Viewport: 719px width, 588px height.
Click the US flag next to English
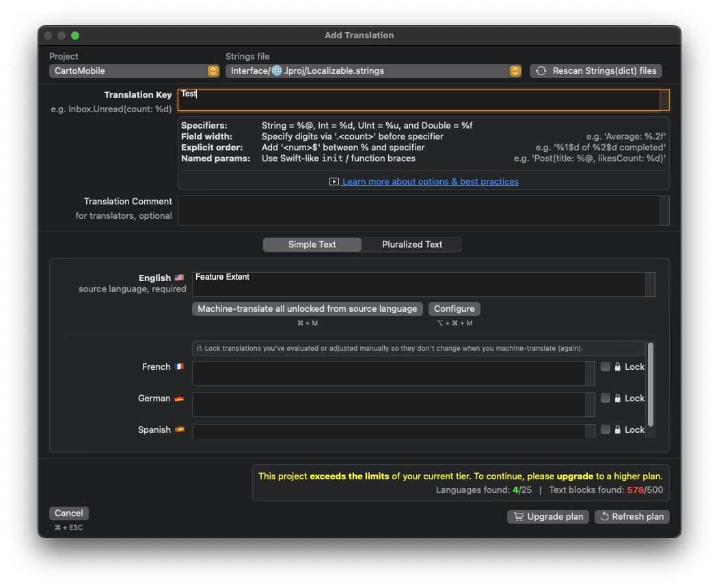point(179,278)
